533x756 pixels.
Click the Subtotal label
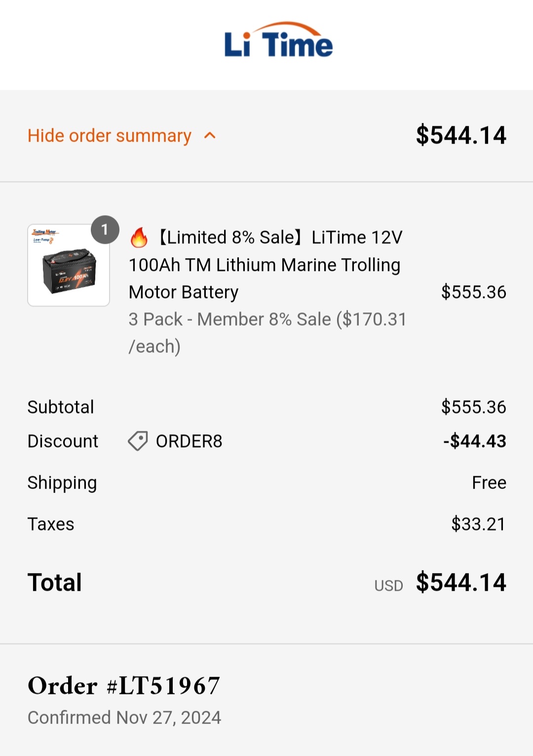[61, 407]
